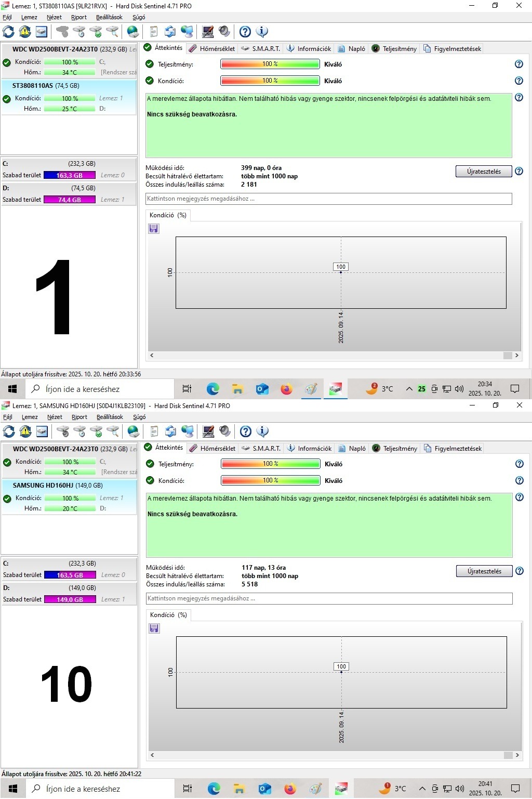
Task: Select the ST3808110AS disk in the top window list
Action: click(x=69, y=97)
